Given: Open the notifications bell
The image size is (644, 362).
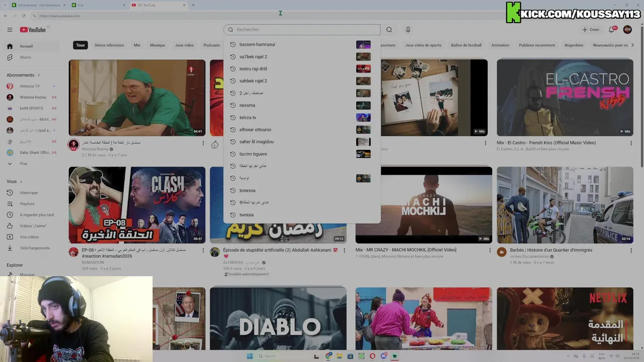Looking at the screenshot, I should tap(612, 30).
